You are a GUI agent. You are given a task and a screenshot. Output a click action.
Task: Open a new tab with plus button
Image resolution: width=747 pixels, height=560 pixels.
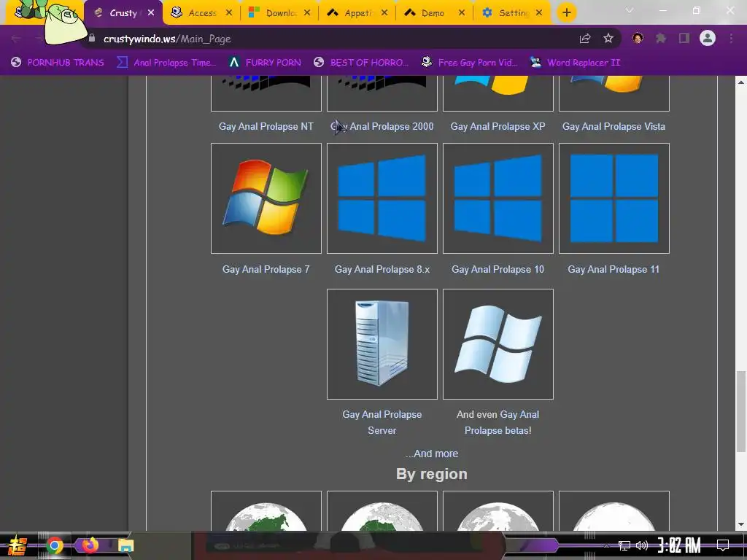click(566, 13)
